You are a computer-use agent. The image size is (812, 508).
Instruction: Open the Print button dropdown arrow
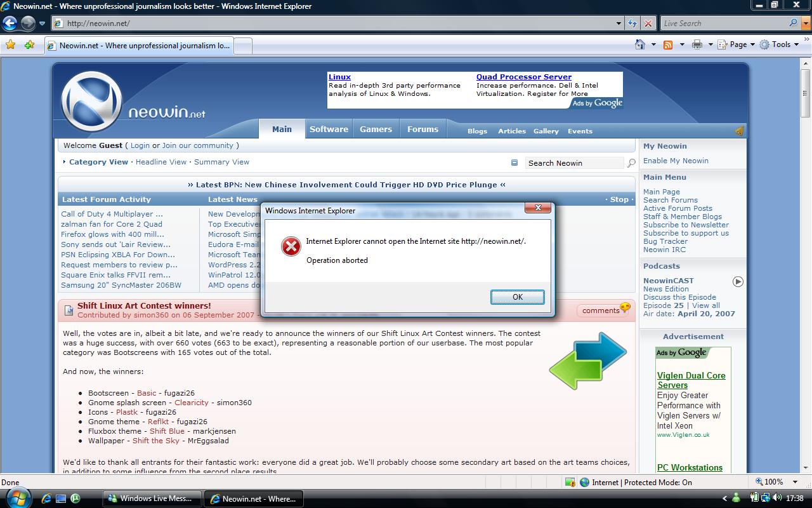(x=710, y=44)
